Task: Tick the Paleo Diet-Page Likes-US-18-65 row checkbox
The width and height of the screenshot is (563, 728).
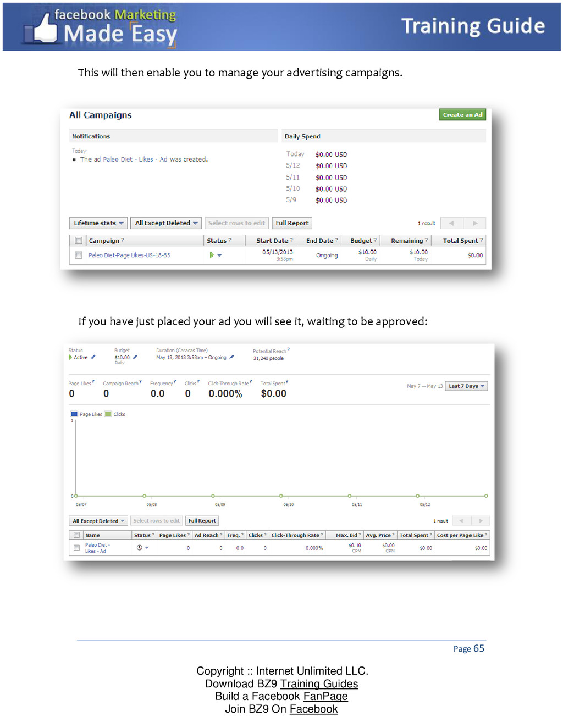Action: 78,255
